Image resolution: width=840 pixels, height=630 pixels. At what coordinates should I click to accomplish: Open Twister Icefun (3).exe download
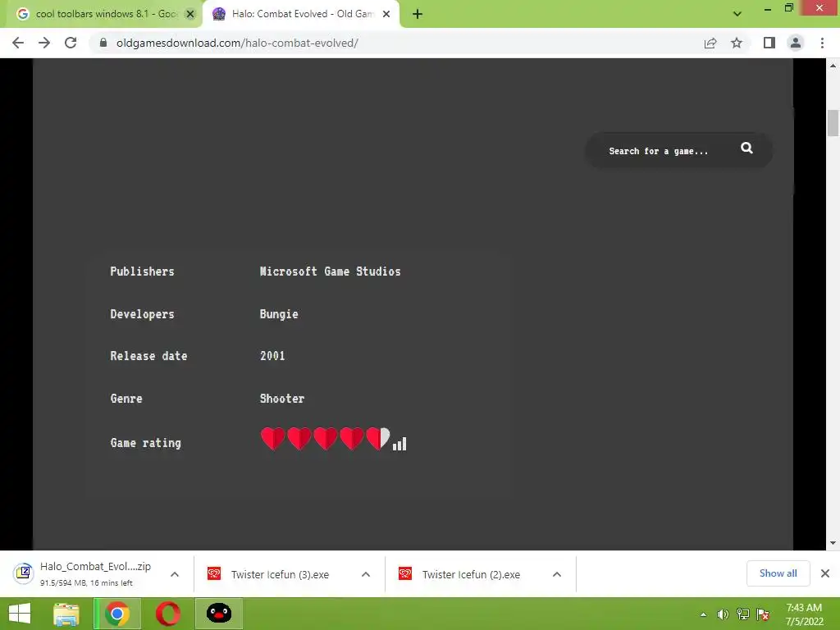pos(280,574)
